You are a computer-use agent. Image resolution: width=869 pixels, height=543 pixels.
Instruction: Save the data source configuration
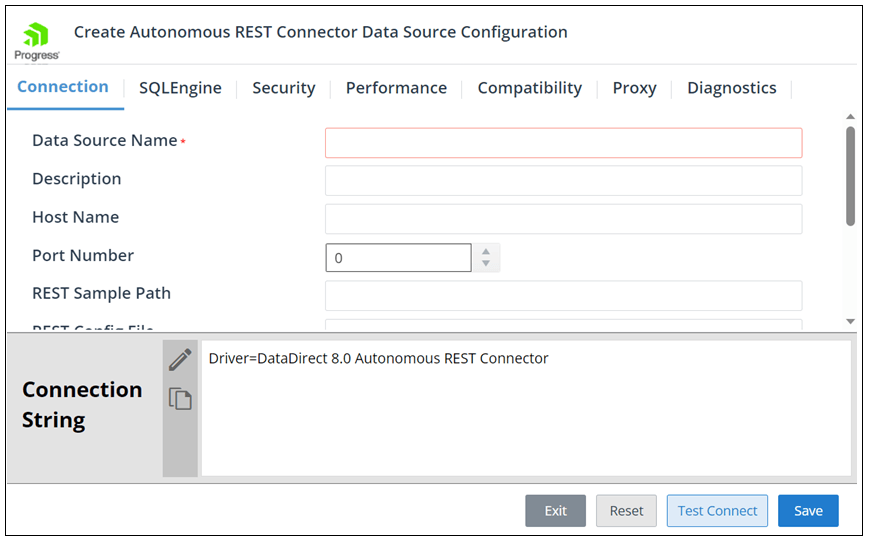(x=808, y=511)
